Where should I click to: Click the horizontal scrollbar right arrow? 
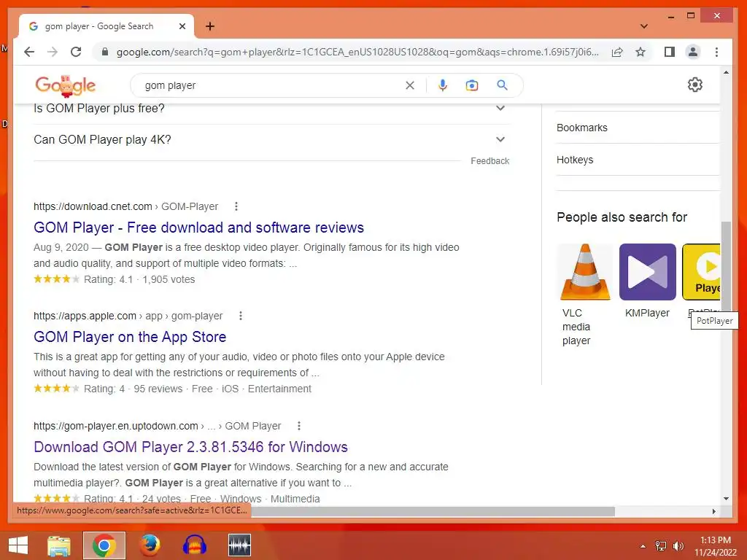[x=713, y=511]
